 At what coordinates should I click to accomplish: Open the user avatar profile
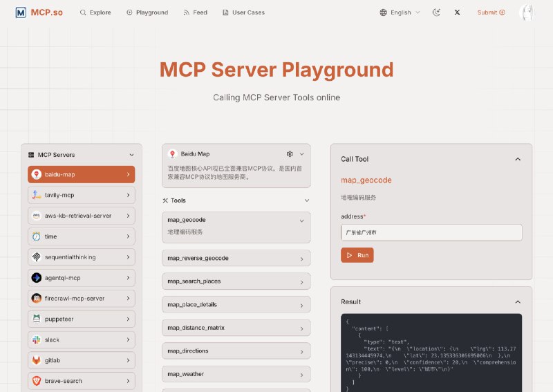[x=527, y=12]
